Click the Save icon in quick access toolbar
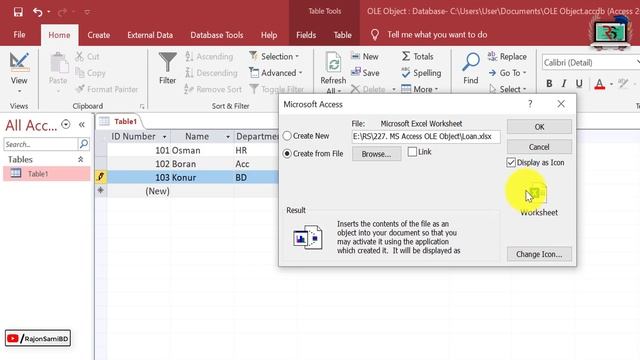640x360 pixels. coord(18,12)
